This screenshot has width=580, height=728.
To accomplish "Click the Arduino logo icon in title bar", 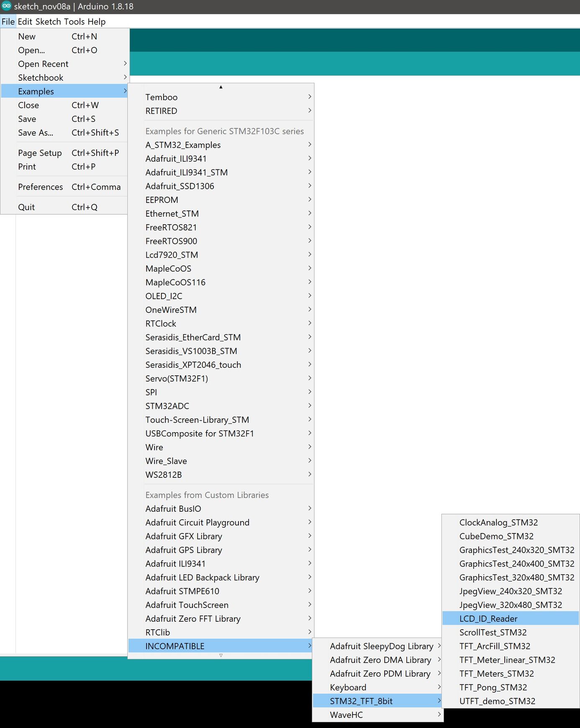I will click(6, 6).
